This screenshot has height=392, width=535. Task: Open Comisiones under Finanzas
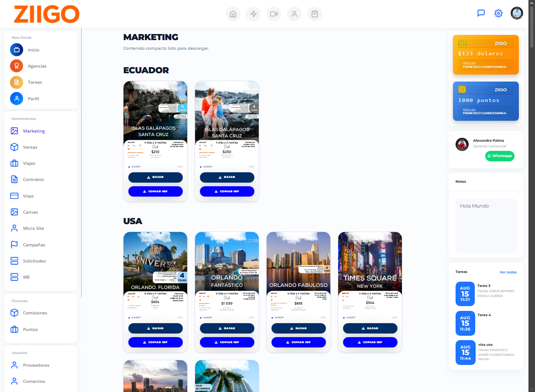[x=35, y=313]
